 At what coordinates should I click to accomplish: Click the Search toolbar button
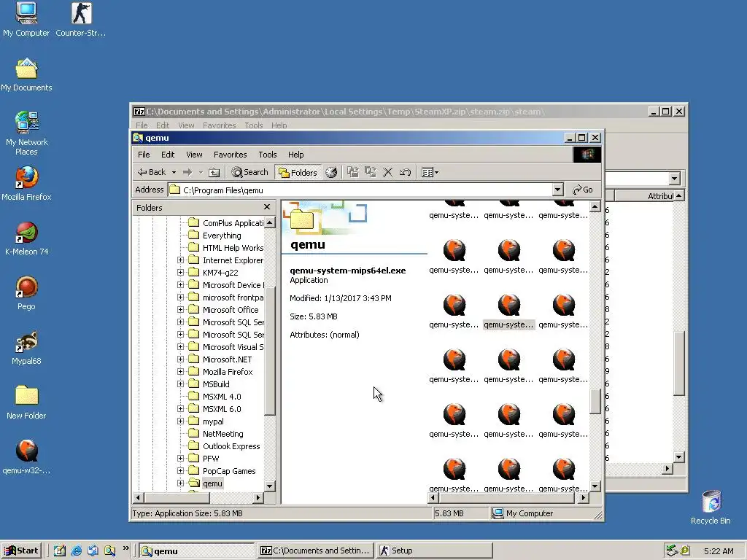(249, 172)
